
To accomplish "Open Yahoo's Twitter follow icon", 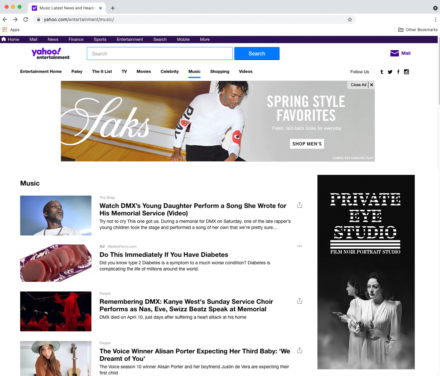I will 390,72.
